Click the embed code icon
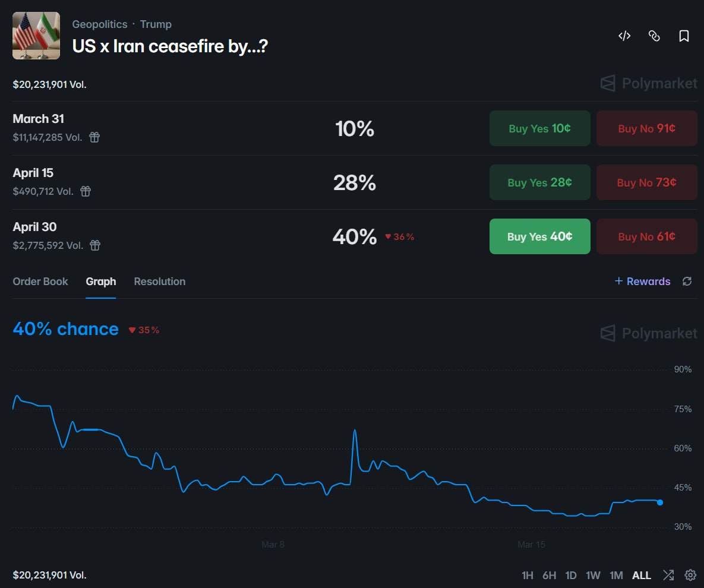This screenshot has width=704, height=588. point(624,36)
